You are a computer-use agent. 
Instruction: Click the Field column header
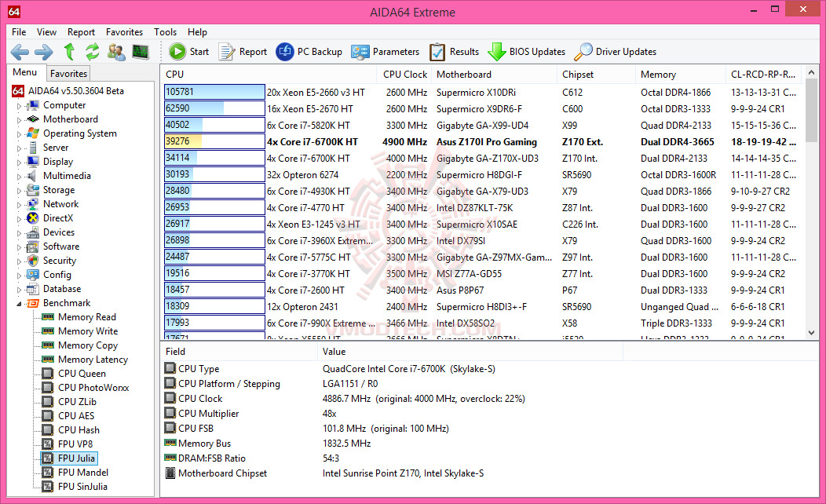click(x=239, y=352)
